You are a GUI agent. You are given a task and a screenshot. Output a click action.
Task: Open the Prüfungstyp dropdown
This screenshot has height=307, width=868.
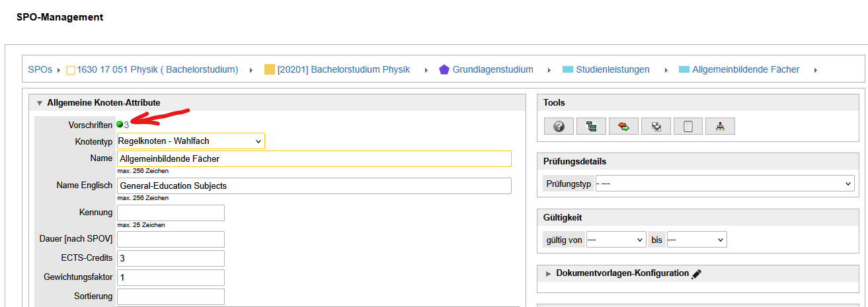724,184
